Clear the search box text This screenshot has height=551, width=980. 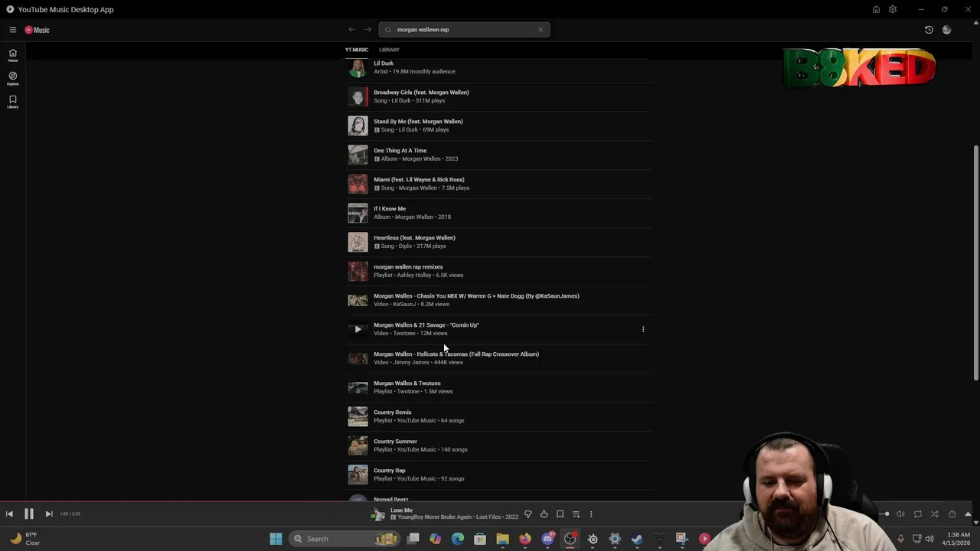(x=541, y=30)
